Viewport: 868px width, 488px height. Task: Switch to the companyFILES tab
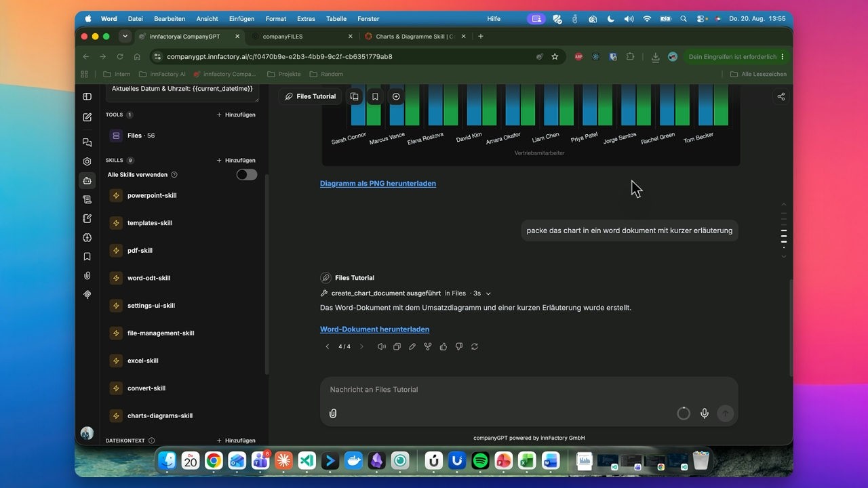pos(302,37)
